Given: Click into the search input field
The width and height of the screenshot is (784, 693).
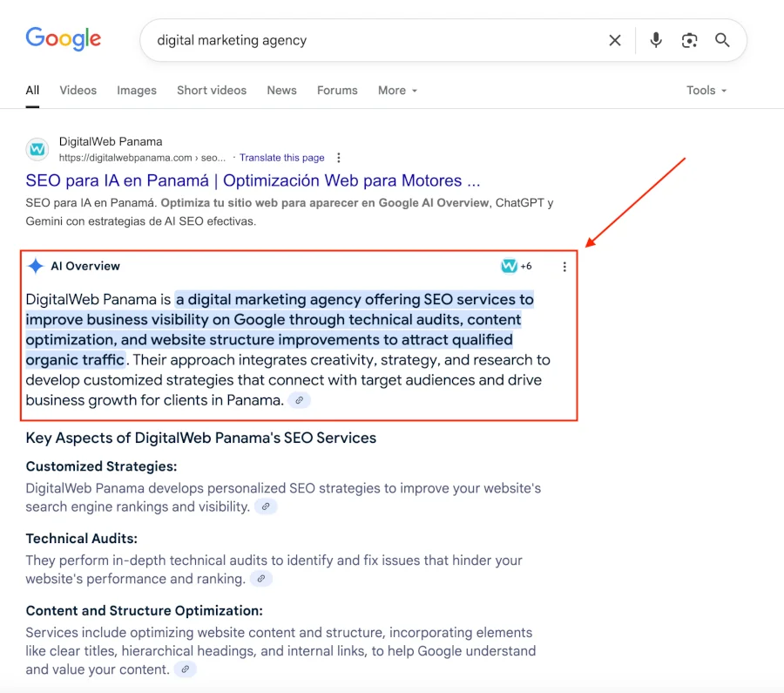Looking at the screenshot, I should point(366,40).
